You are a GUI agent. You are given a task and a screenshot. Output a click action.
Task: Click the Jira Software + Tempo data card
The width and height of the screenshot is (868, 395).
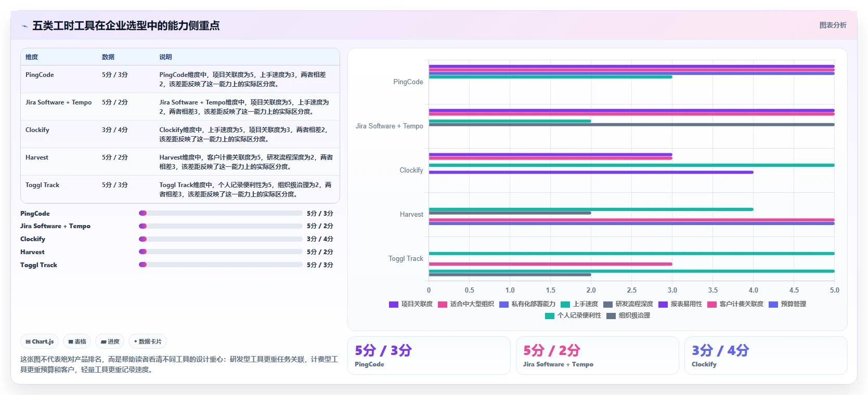click(597, 355)
